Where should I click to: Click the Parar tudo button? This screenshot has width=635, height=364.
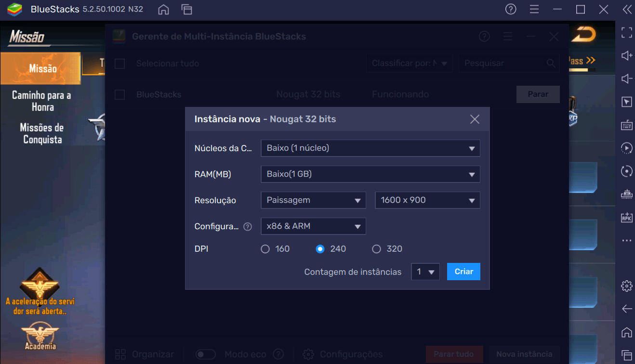[454, 354]
